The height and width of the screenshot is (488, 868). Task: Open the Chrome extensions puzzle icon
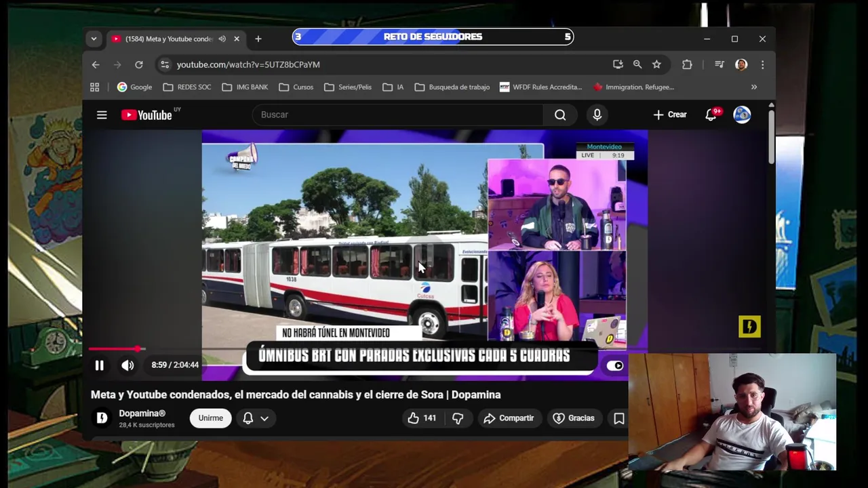pos(687,64)
